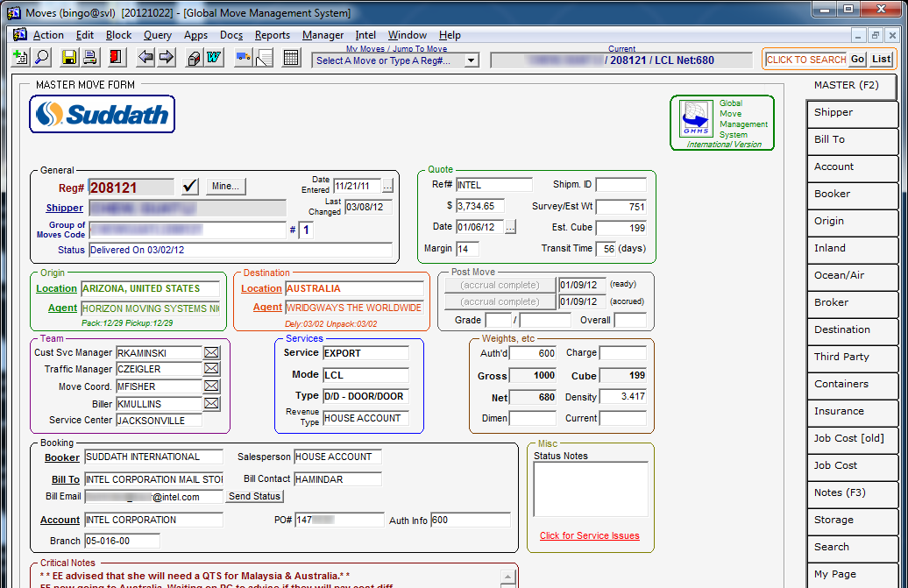Screen dimensions: 908x588
Task: Open the Apps menu
Action: pos(195,35)
